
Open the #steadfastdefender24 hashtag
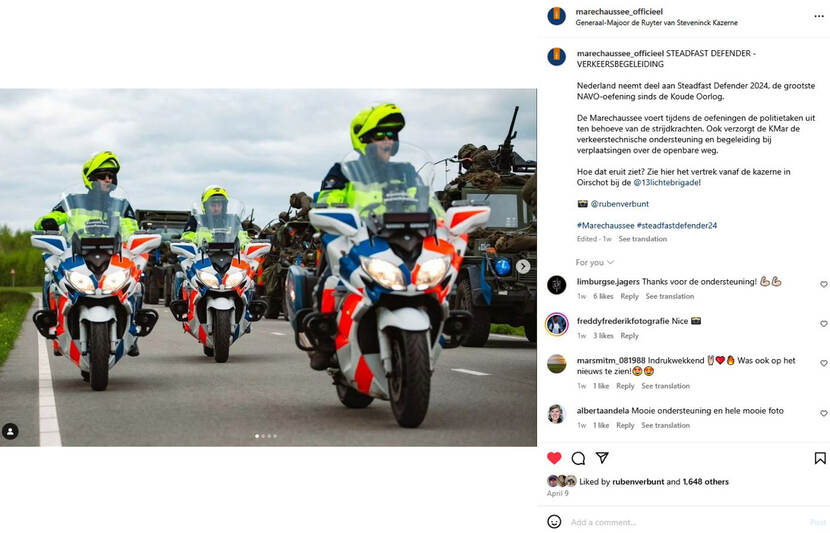click(x=676, y=225)
